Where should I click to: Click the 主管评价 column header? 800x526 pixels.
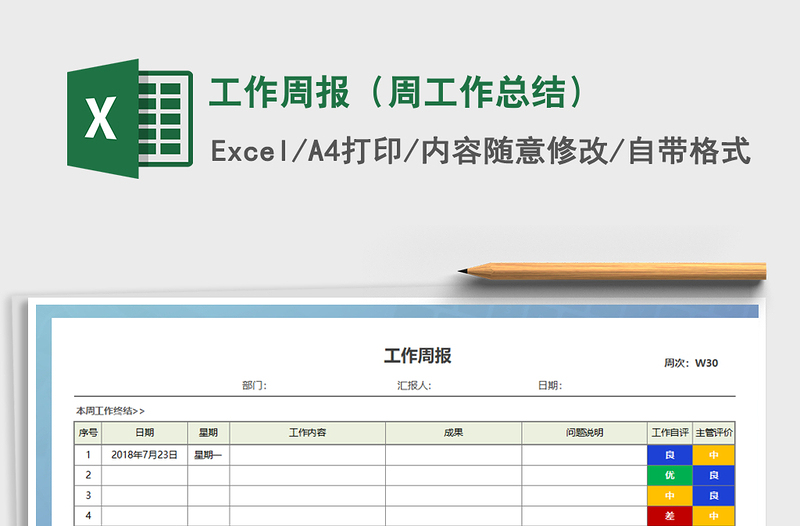pyautogui.click(x=713, y=433)
